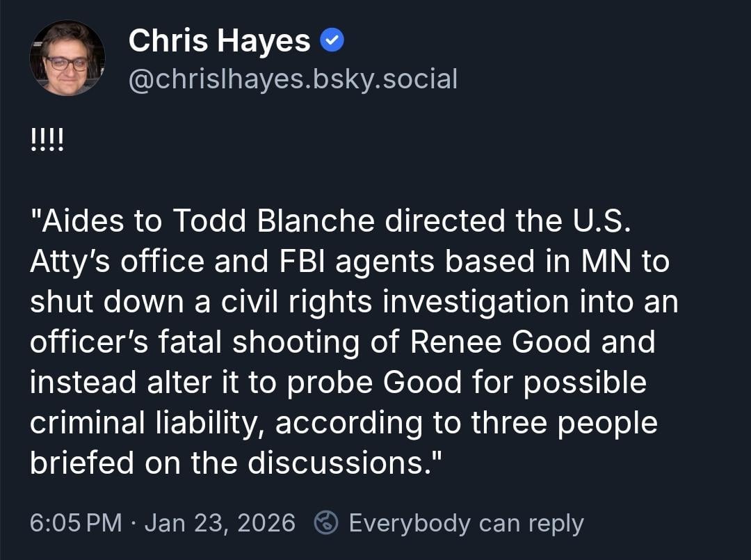
Task: Click the word "Aides" opening the quote
Action: click(84, 221)
